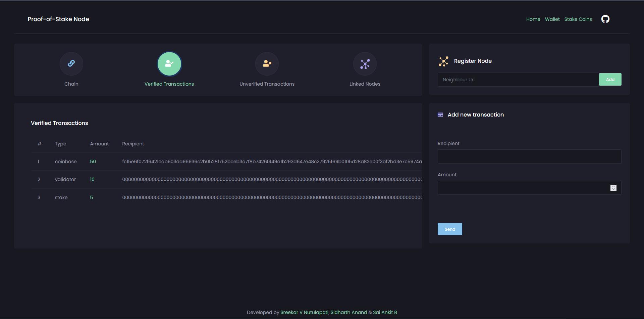
Task: Select the Verified Transactions green icon
Action: [169, 63]
